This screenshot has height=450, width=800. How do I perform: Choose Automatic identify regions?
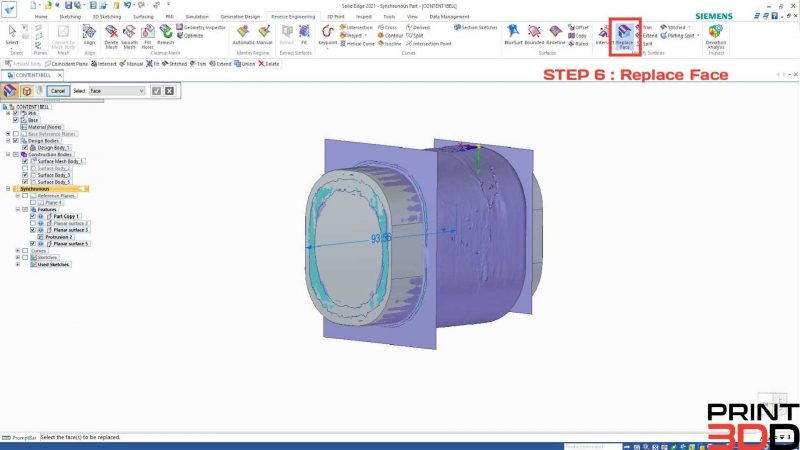click(x=243, y=35)
